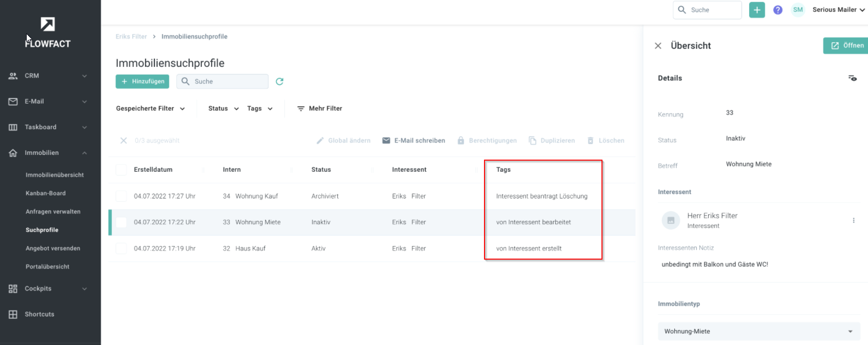The width and height of the screenshot is (868, 345).
Task: Open the Status filter dropdown
Action: (223, 109)
